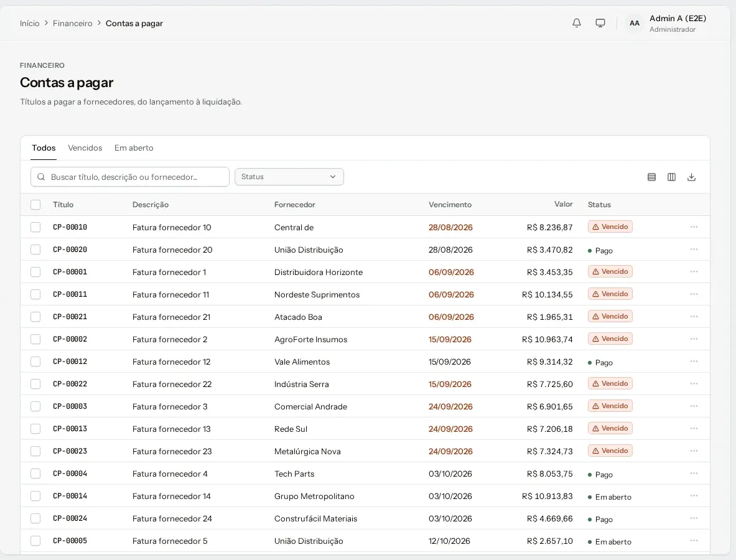Click the AA user avatar
The width and height of the screenshot is (736, 560).
[634, 23]
